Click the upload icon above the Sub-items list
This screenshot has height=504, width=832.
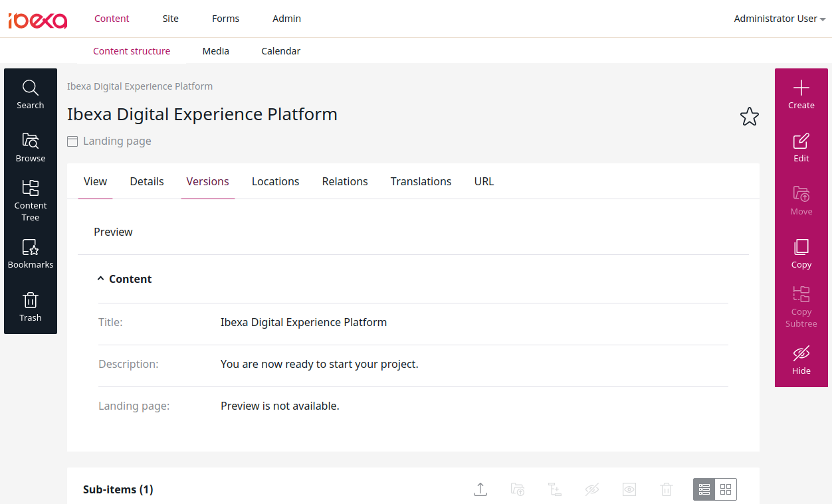[x=480, y=489]
